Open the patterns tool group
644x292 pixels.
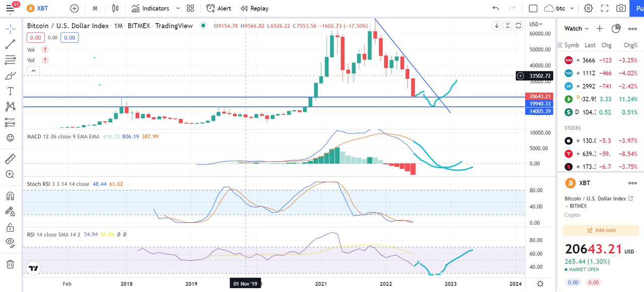click(10, 106)
